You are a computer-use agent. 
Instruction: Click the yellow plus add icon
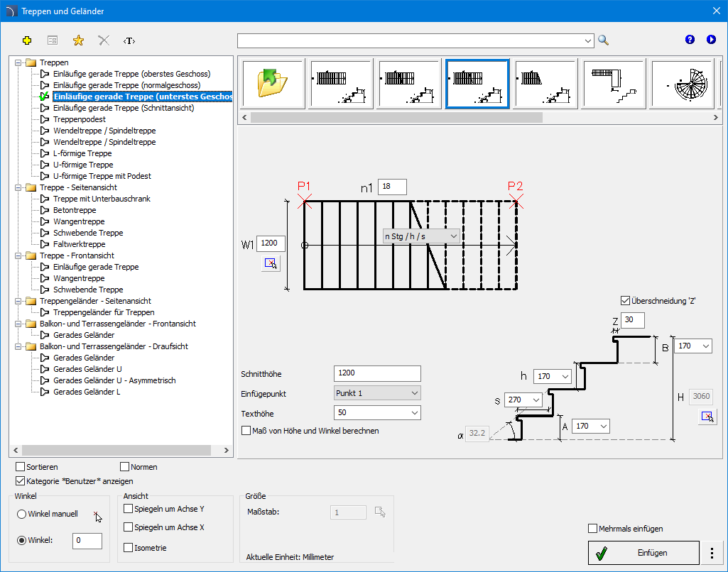click(27, 40)
